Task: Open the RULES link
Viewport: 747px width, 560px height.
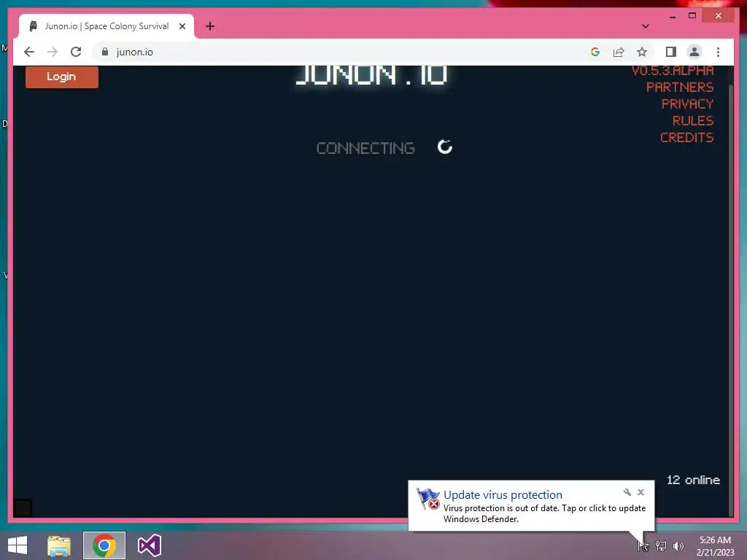Action: [x=693, y=121]
